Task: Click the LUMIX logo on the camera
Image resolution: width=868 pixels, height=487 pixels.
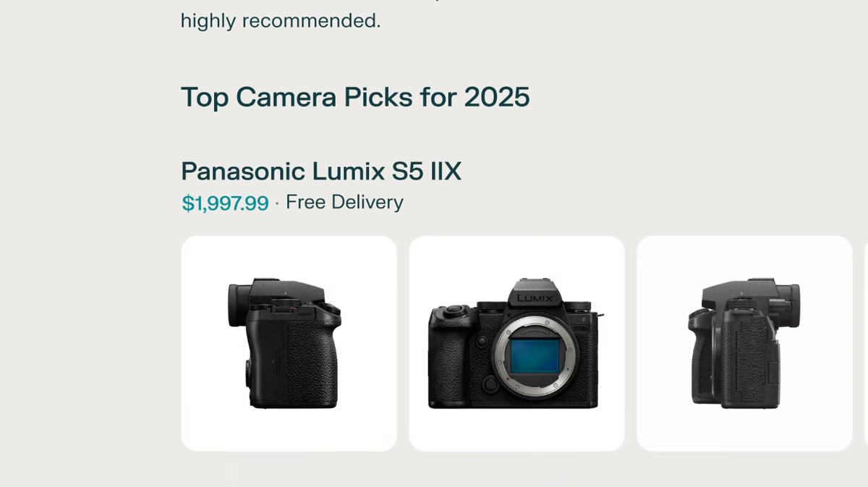Action: pyautogui.click(x=535, y=298)
